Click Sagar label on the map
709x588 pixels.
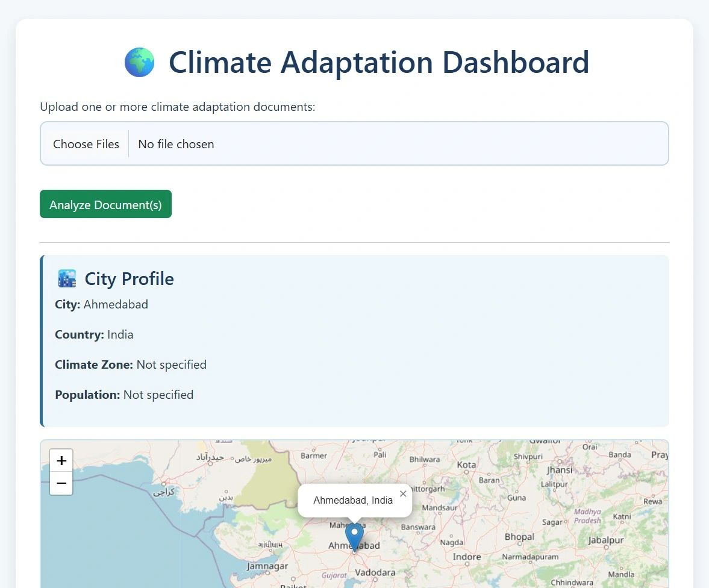coord(552,522)
